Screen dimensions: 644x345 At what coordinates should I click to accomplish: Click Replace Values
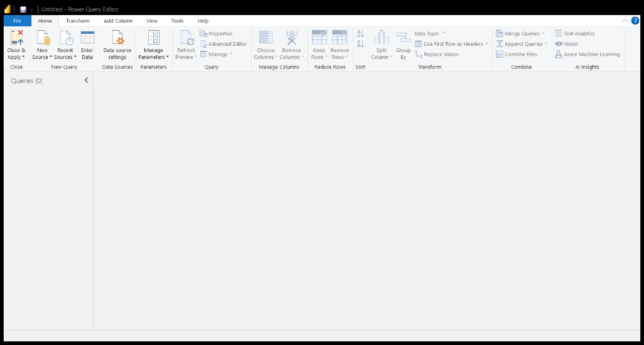coord(437,54)
